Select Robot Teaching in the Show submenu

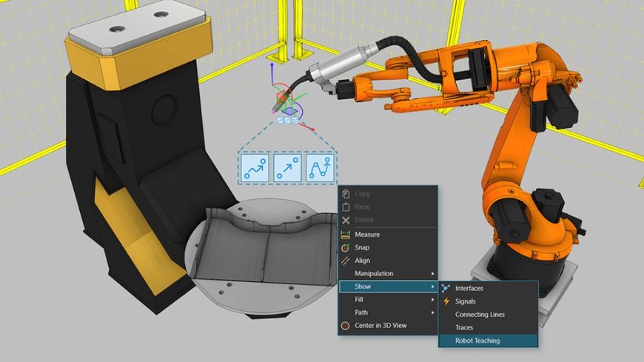[x=489, y=341]
